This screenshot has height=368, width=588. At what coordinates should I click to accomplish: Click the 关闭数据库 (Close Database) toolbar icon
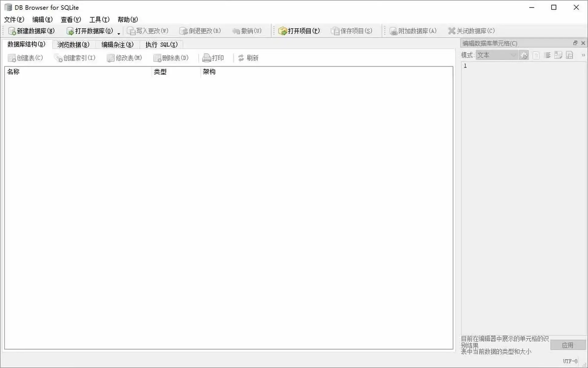(x=452, y=31)
